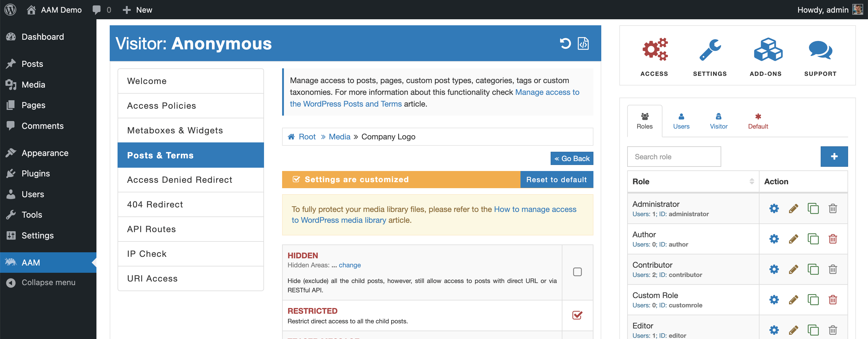Open the URI Access section
Screen dimensions: 868x339
191,278
